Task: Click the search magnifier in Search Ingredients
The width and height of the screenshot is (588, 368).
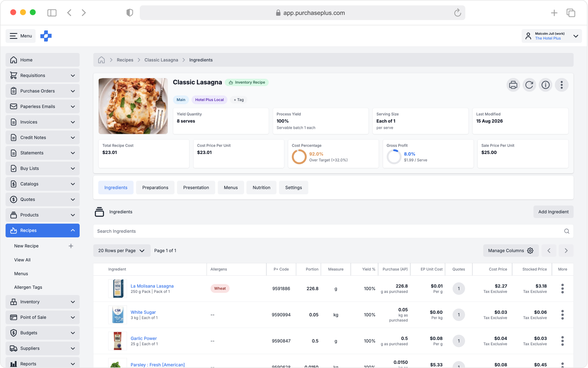Action: coord(567,231)
